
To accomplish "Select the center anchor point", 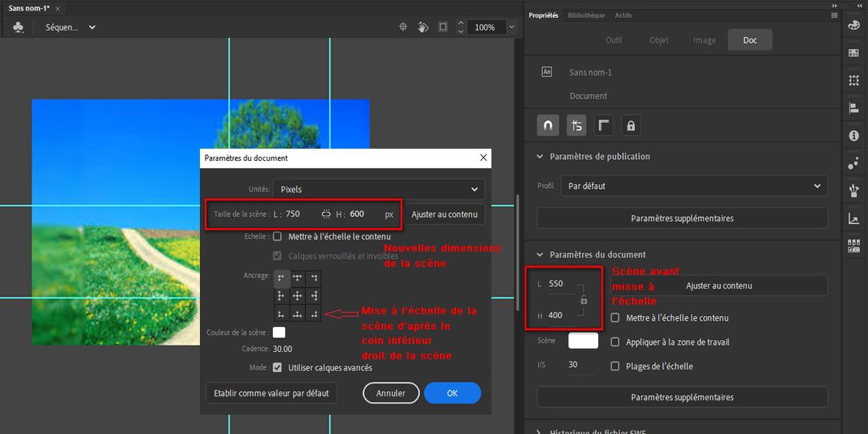I will coord(298,296).
